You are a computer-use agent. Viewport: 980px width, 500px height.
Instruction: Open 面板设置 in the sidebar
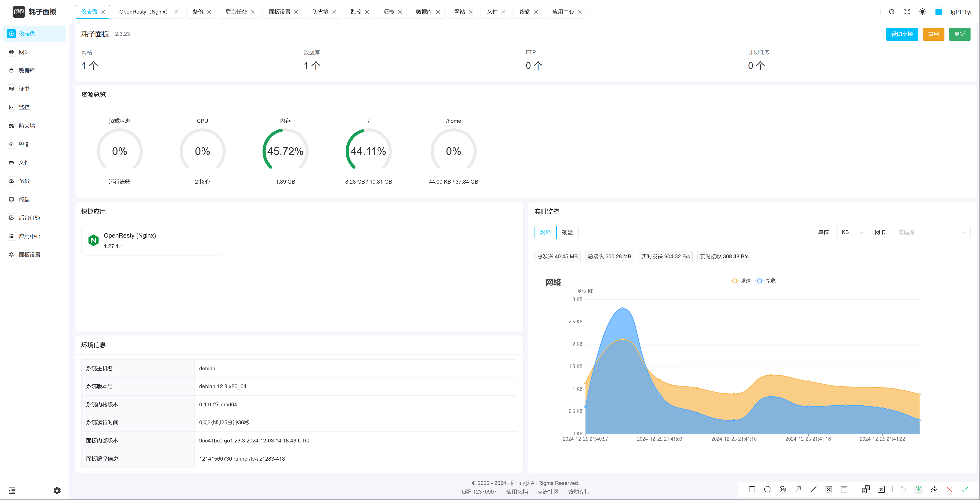pos(34,254)
